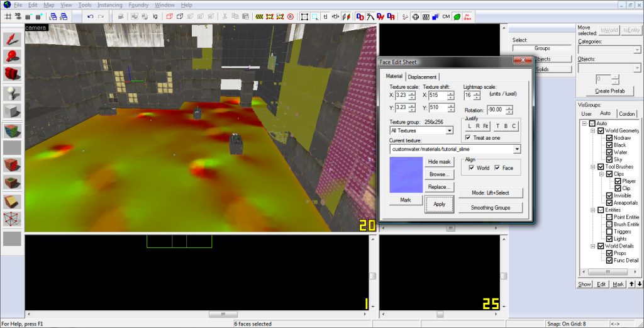Select the Apply Overlays tool

pyautogui.click(x=12, y=182)
